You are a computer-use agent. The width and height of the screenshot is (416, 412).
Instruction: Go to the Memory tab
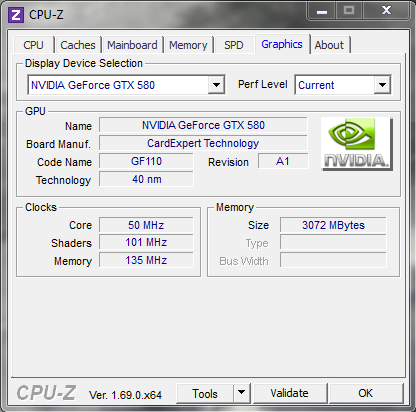click(188, 45)
